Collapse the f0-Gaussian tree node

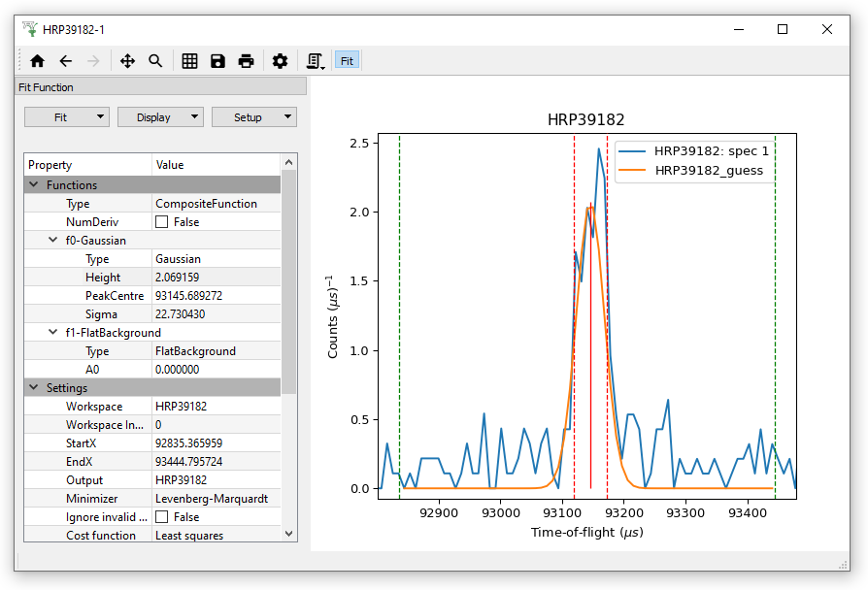click(54, 241)
